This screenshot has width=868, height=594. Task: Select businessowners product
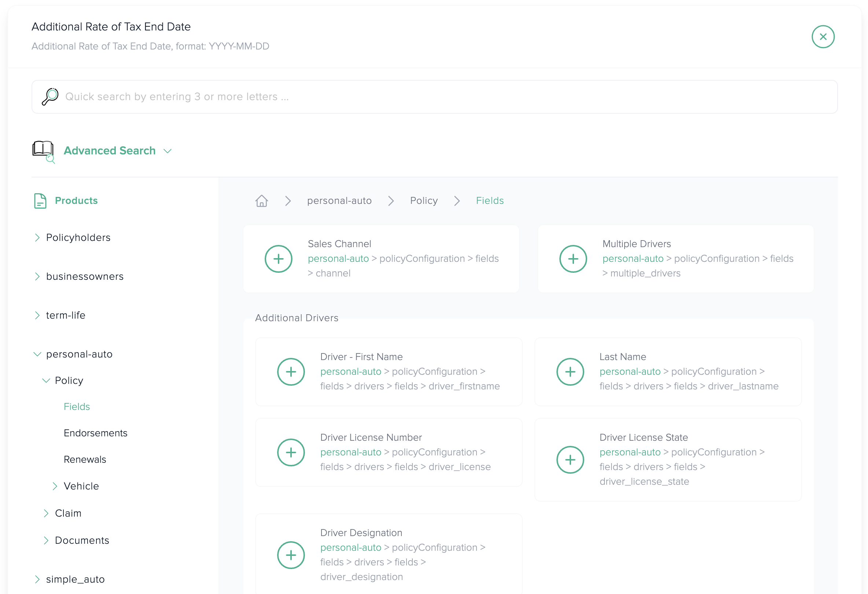coord(85,276)
